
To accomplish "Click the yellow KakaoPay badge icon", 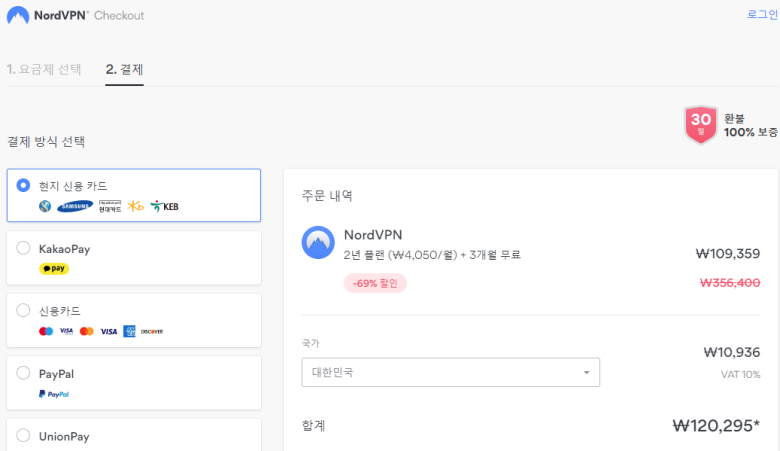I will 54,269.
